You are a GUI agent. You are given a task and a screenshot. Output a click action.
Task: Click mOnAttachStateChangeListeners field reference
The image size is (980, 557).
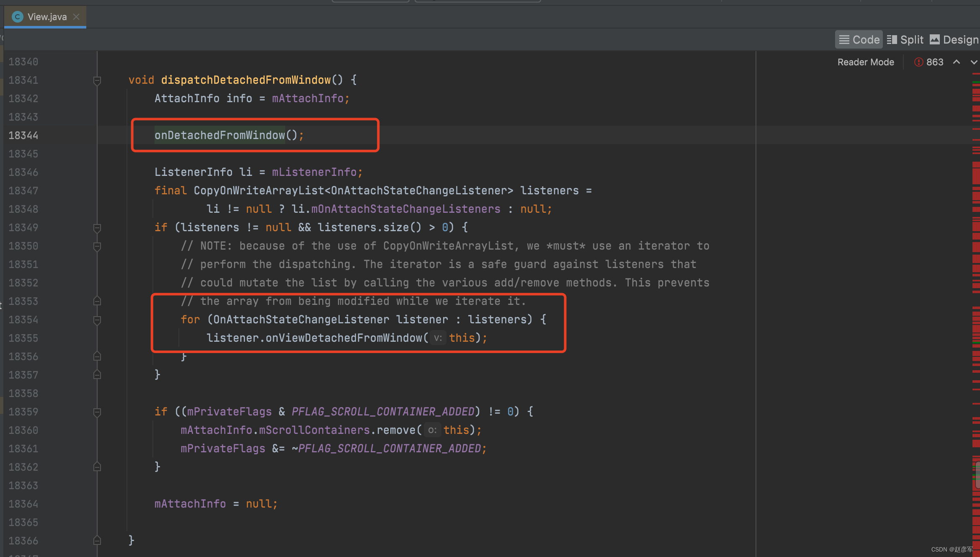[406, 209]
